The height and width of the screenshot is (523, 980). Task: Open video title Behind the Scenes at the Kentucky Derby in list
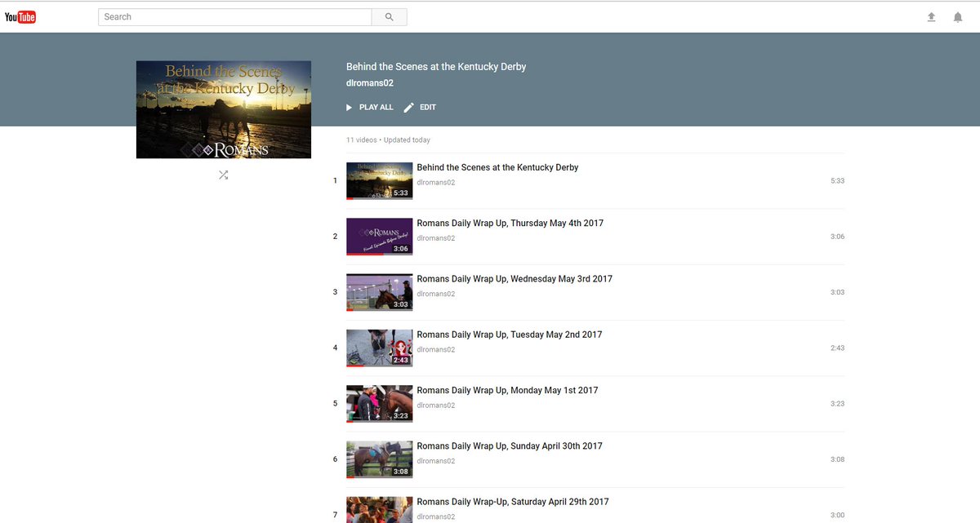[x=497, y=167]
